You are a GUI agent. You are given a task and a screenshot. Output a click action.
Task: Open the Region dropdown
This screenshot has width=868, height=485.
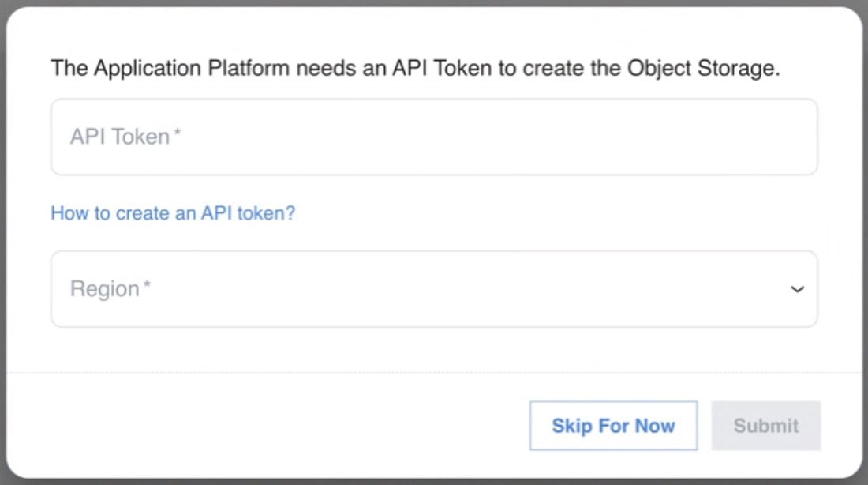434,289
